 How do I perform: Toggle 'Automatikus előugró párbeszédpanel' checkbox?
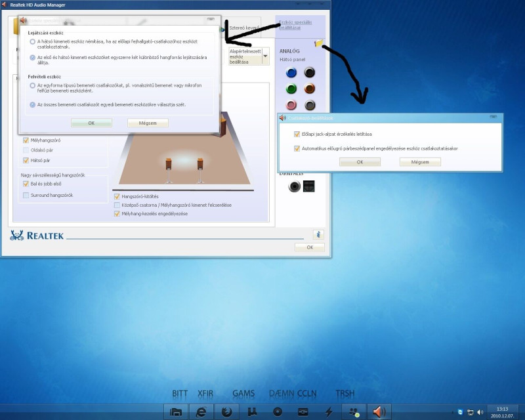297,148
